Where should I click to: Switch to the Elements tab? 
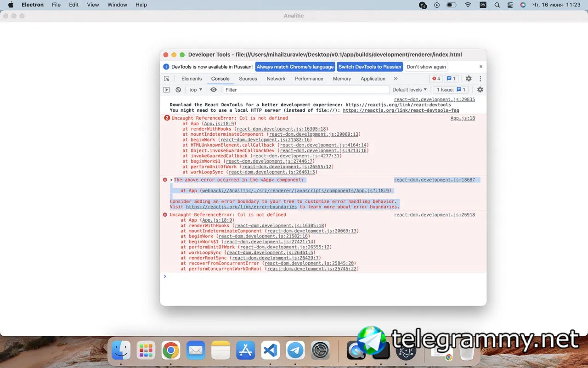coord(192,79)
